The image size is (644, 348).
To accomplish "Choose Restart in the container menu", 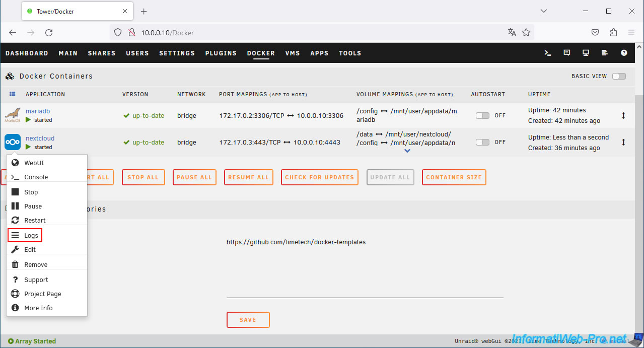I will pyautogui.click(x=35, y=221).
